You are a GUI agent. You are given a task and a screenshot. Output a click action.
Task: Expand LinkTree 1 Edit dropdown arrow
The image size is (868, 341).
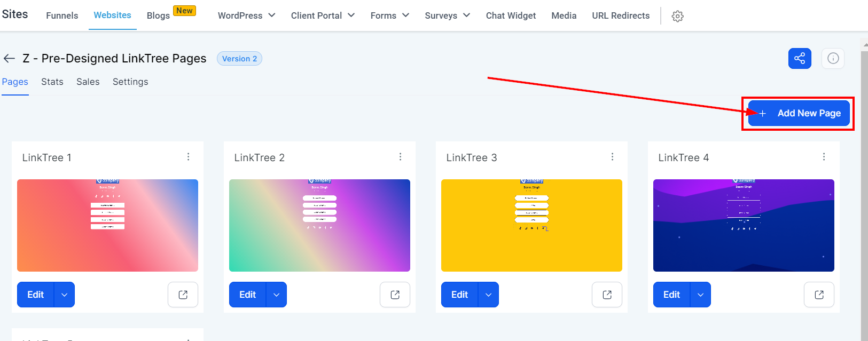(64, 295)
